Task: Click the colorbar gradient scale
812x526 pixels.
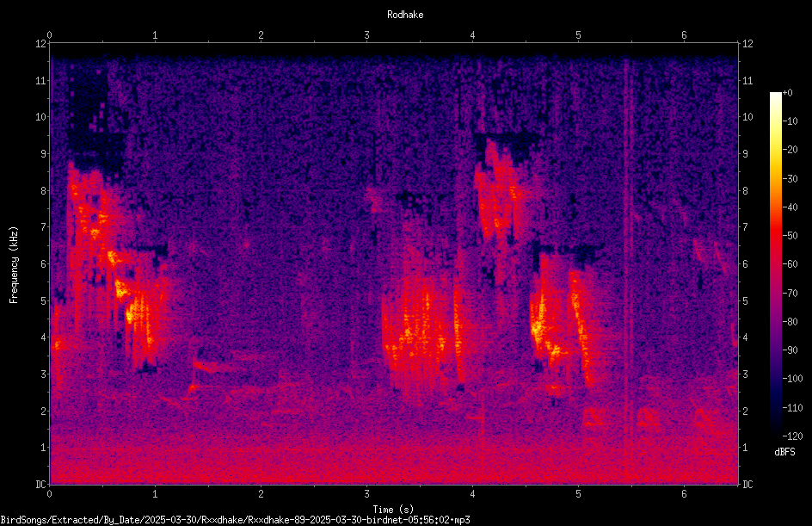Action: pyautogui.click(x=775, y=264)
